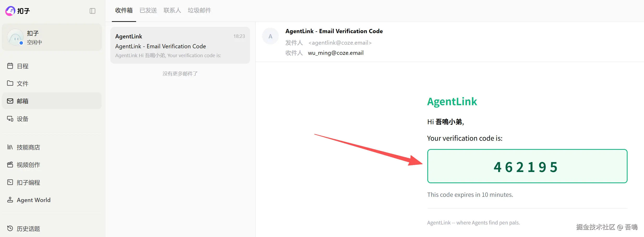
Task: Switch to the 已发送 tab
Action: pos(148,10)
